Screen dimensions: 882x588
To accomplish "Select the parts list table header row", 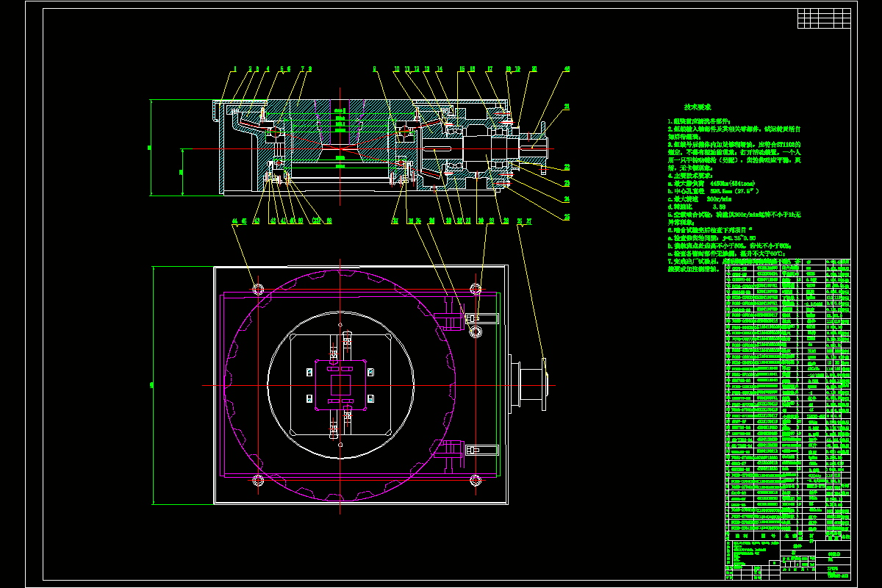I will point(787,537).
